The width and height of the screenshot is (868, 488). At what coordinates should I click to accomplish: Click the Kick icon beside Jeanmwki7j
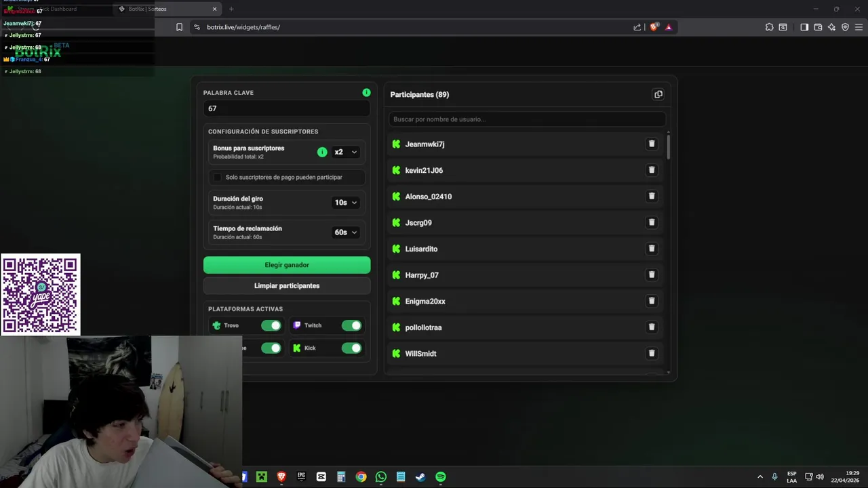click(396, 144)
